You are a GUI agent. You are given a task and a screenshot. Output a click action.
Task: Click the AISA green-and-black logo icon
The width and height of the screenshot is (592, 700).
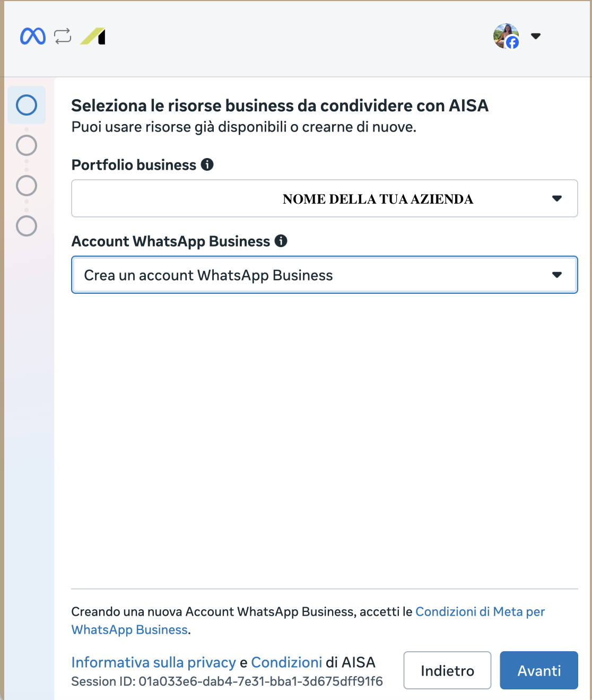[x=93, y=37]
